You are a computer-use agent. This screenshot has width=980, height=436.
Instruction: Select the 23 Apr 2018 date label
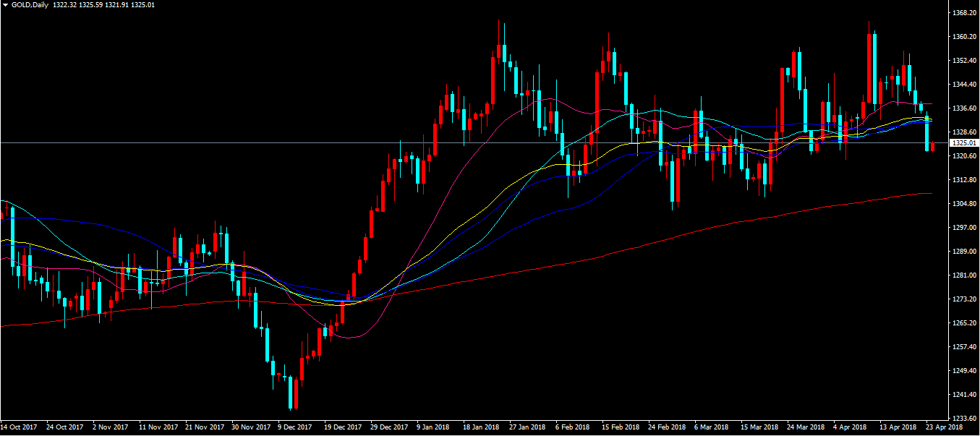tap(946, 427)
